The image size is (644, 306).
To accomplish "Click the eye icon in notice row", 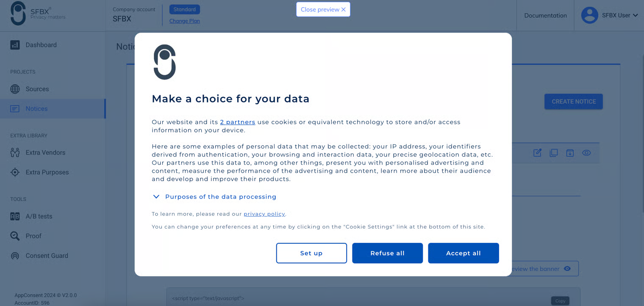I will (x=586, y=153).
